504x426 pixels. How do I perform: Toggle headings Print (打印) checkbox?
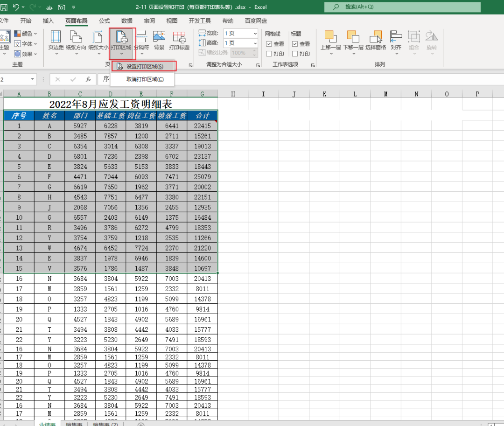click(x=295, y=54)
